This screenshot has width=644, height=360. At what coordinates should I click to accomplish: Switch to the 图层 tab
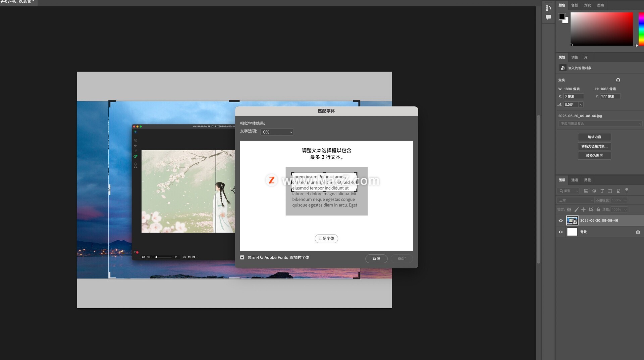click(562, 180)
